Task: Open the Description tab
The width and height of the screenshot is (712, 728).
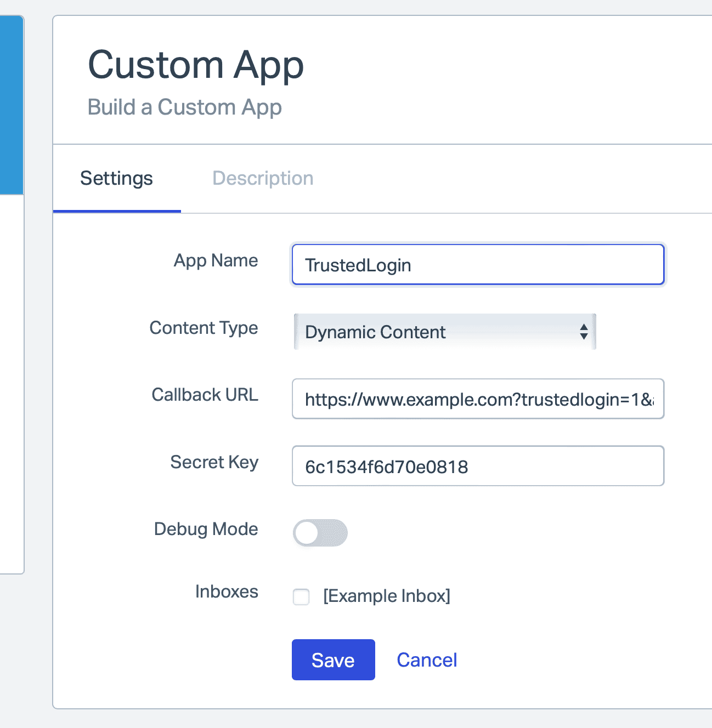Action: point(263,179)
